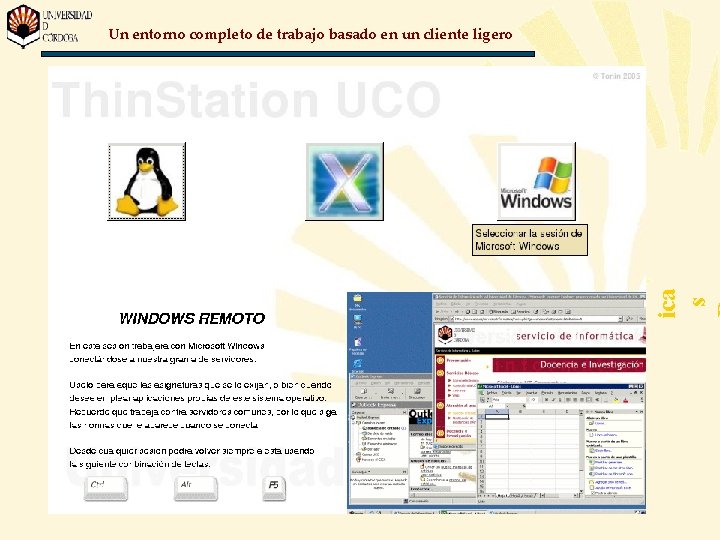720x540 pixels.
Task: Click the Universidad de Córdoba logo
Action: [49, 25]
